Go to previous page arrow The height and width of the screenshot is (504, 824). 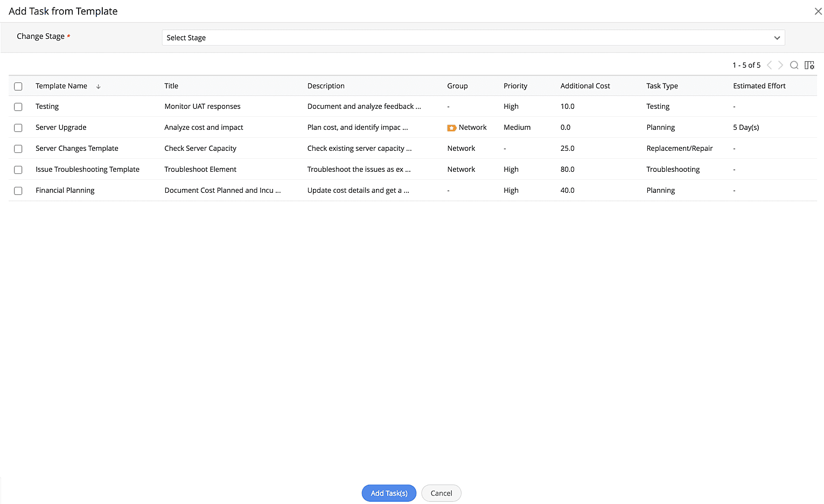769,65
